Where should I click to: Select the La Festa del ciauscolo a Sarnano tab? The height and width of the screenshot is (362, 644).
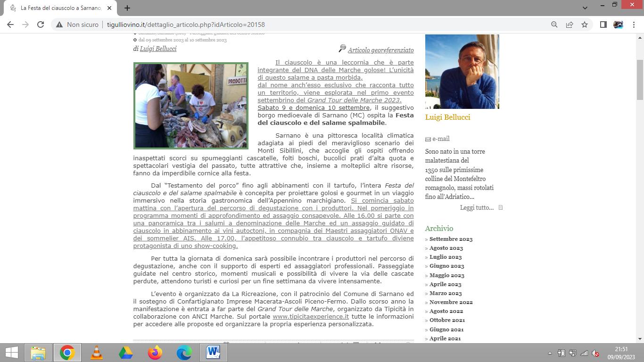coord(61,8)
